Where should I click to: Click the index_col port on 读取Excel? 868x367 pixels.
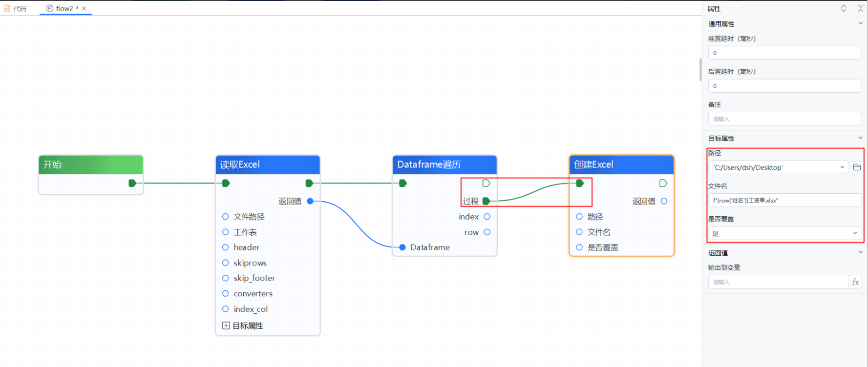coord(225,309)
